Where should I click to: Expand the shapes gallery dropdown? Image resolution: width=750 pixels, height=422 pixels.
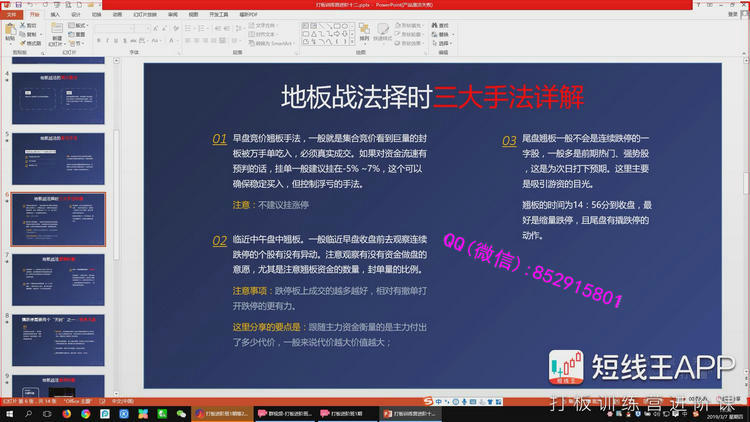[353, 42]
